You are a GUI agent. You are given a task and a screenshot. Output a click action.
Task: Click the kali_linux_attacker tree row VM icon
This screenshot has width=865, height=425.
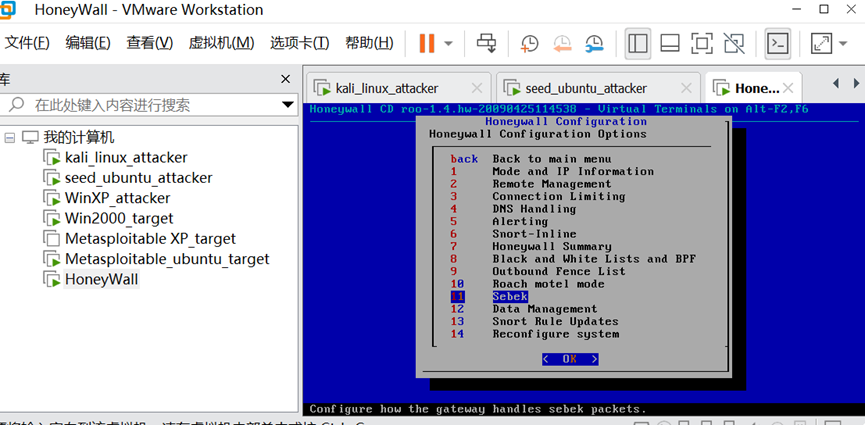tap(52, 158)
